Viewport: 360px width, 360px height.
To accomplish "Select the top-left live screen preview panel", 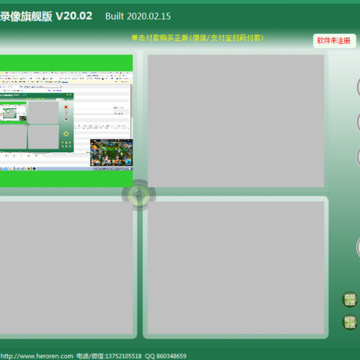I will point(66,121).
